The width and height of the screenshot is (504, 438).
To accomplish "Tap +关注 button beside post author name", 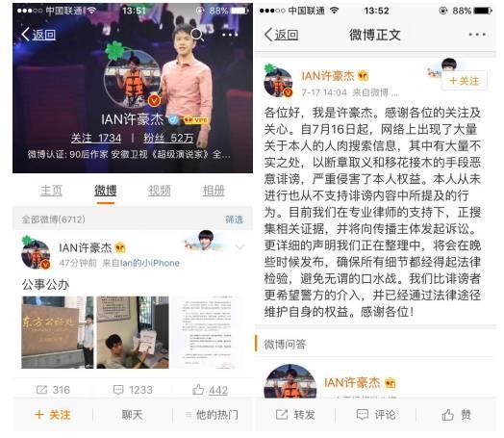I will coord(465,81).
